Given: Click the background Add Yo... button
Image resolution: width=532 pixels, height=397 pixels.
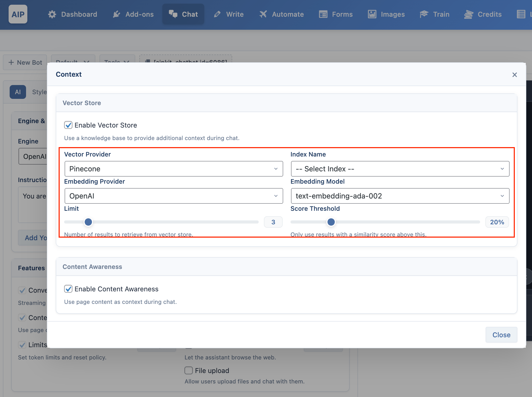Looking at the screenshot, I should [33, 238].
